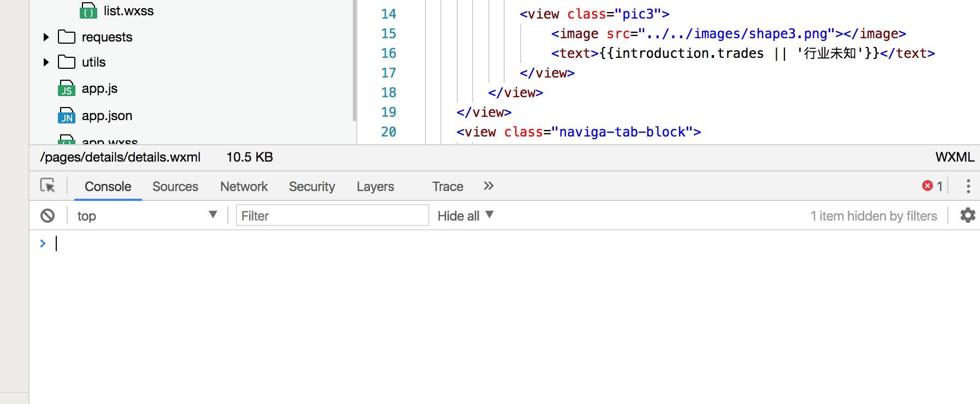
Task: Switch to the Console tab
Action: tap(108, 187)
